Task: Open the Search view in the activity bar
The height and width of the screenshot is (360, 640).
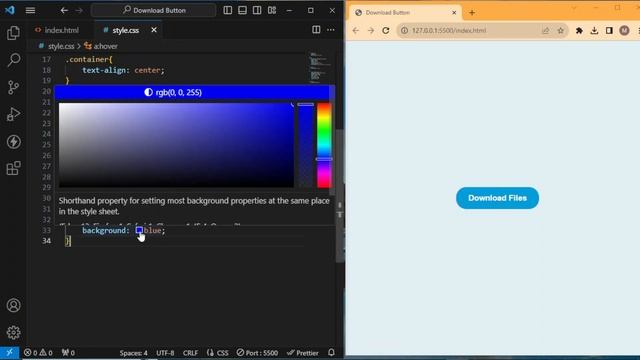Action: point(13,60)
